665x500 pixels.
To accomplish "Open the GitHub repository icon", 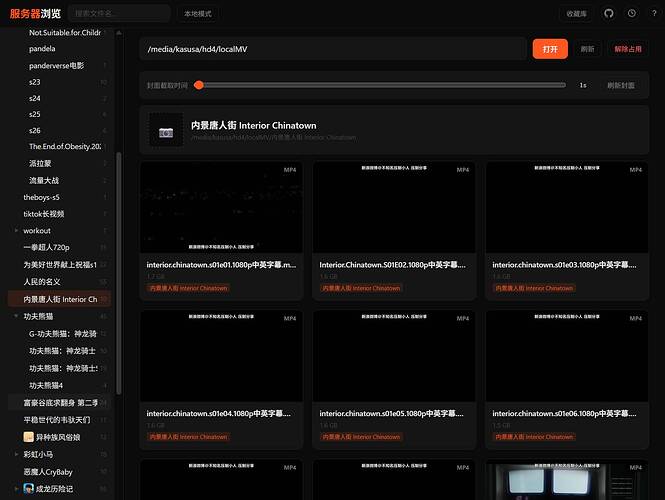I will pyautogui.click(x=609, y=14).
